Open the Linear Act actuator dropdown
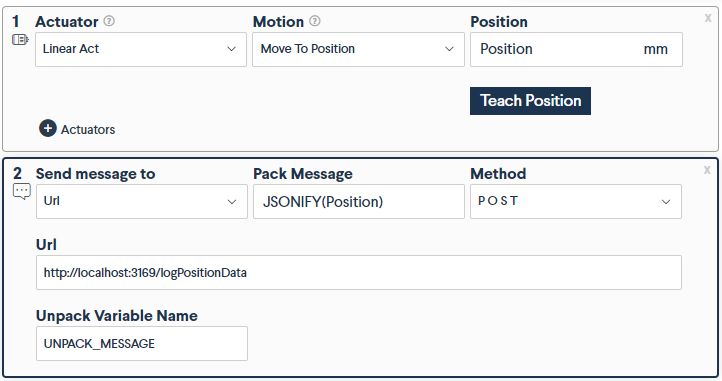The height and width of the screenshot is (381, 722). (x=141, y=49)
